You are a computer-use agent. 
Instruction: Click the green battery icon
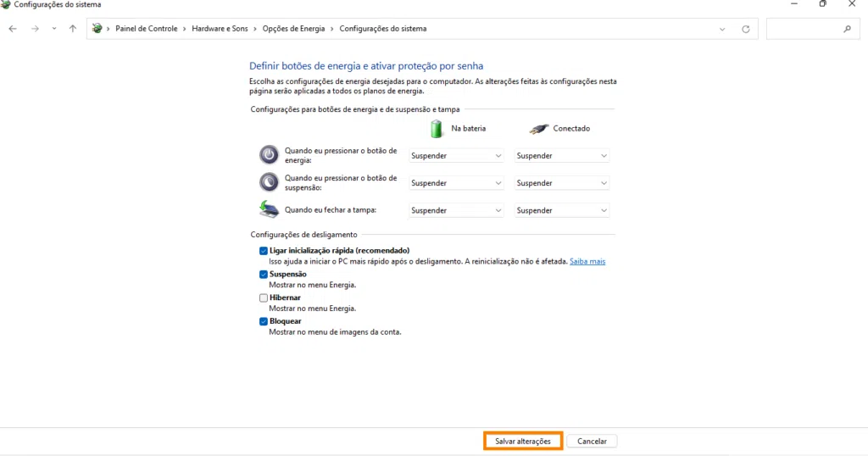437,128
